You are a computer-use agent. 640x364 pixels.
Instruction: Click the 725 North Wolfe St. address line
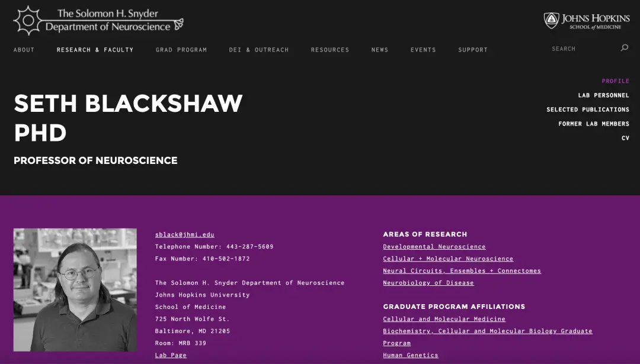[x=192, y=319]
